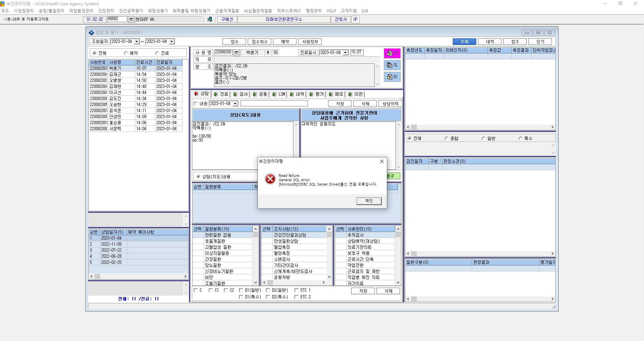
Task: Click the blue 조회 search button
Action: 465,42
